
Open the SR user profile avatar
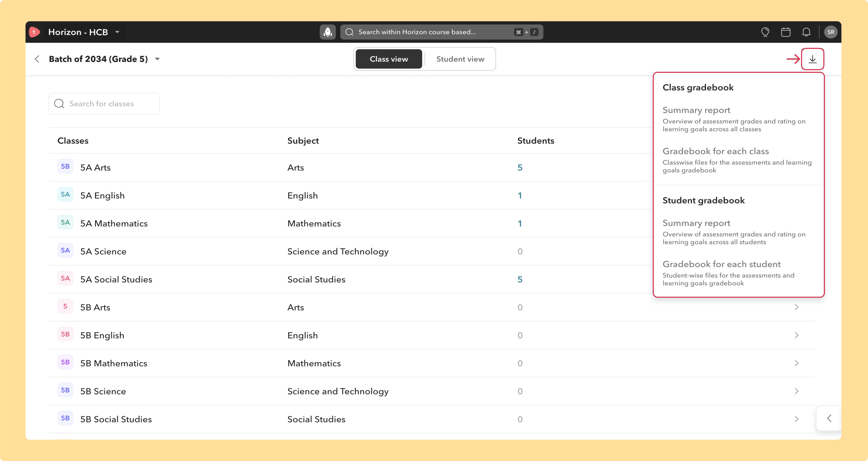pos(831,32)
